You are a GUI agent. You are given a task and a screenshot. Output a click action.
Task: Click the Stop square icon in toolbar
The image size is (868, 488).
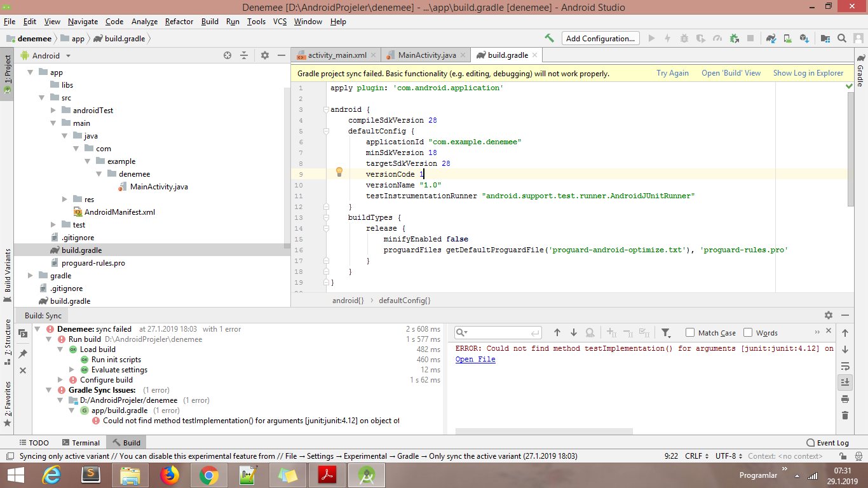click(x=750, y=38)
